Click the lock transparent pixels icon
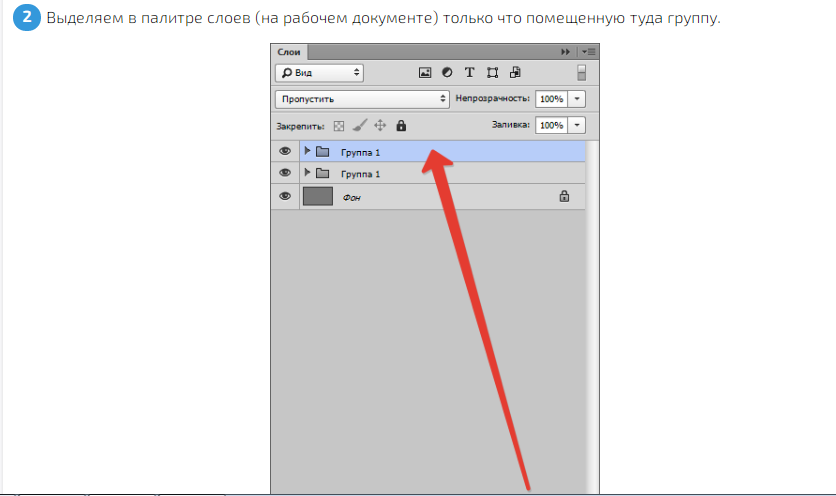The width and height of the screenshot is (836, 496). 339,126
